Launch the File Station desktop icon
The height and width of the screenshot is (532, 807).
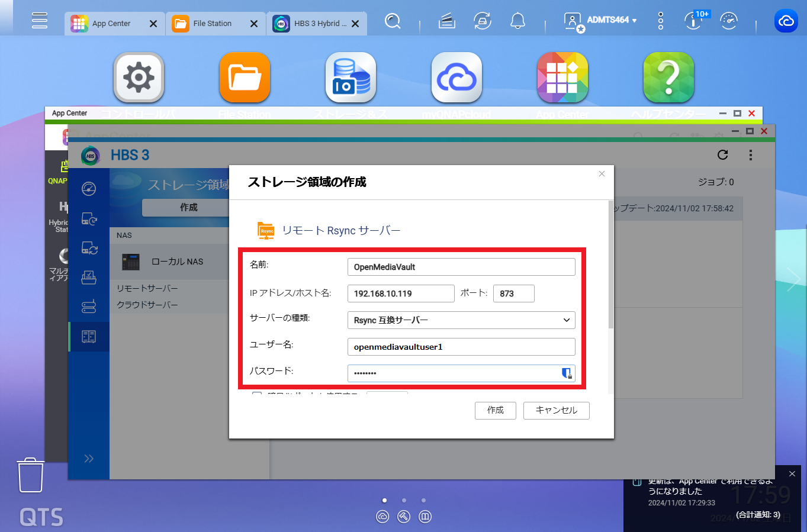coord(245,78)
